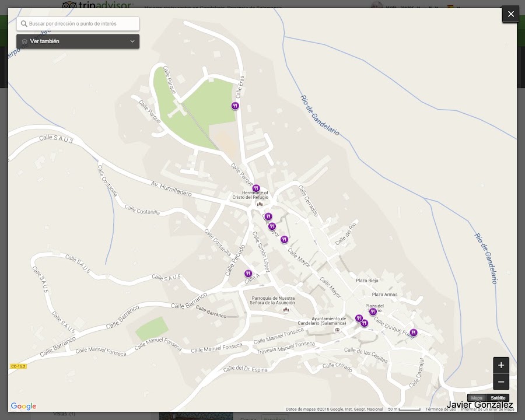Viewport: 525px width, 420px height.
Task: Click the Calle S.A.U.3 label
Action: pyautogui.click(x=56, y=139)
